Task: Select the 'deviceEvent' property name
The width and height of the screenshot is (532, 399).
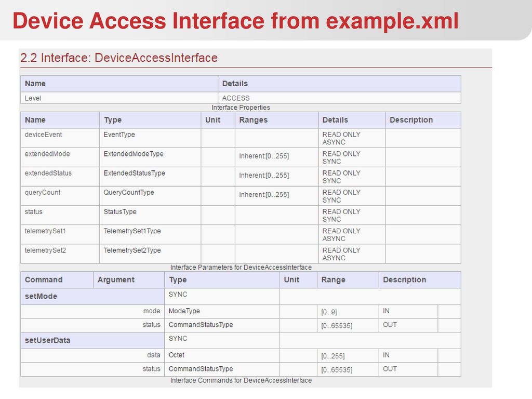Action: [43, 135]
